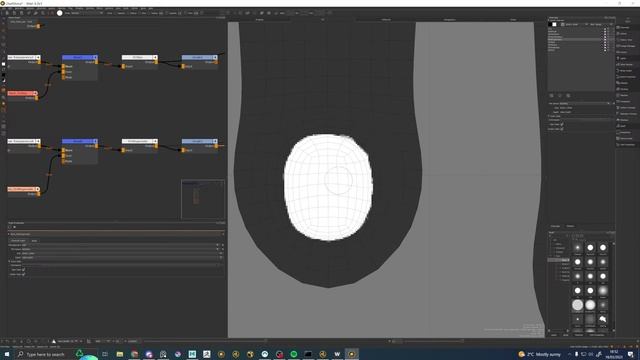Click the node graph minimap thumbnail
This screenshot has height=360, width=640.
point(203,199)
